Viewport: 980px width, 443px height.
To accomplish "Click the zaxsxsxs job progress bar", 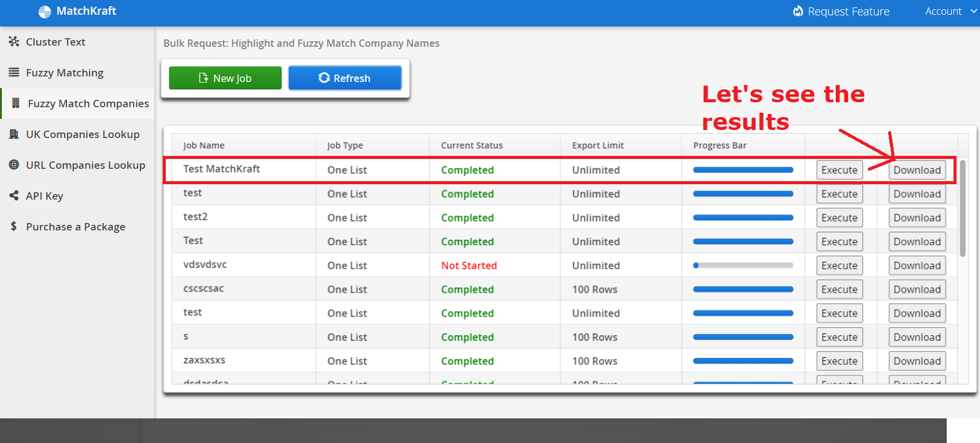I will tap(743, 361).
